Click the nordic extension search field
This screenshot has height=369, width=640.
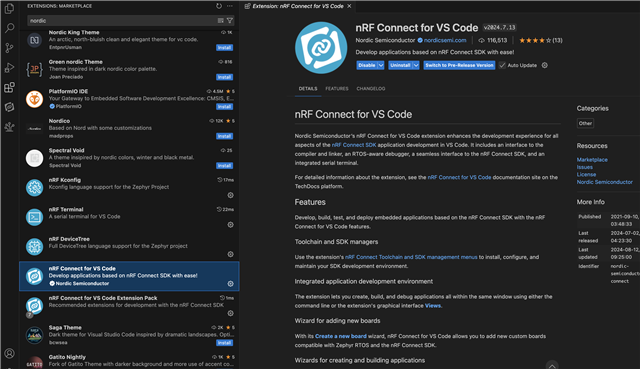122,20
